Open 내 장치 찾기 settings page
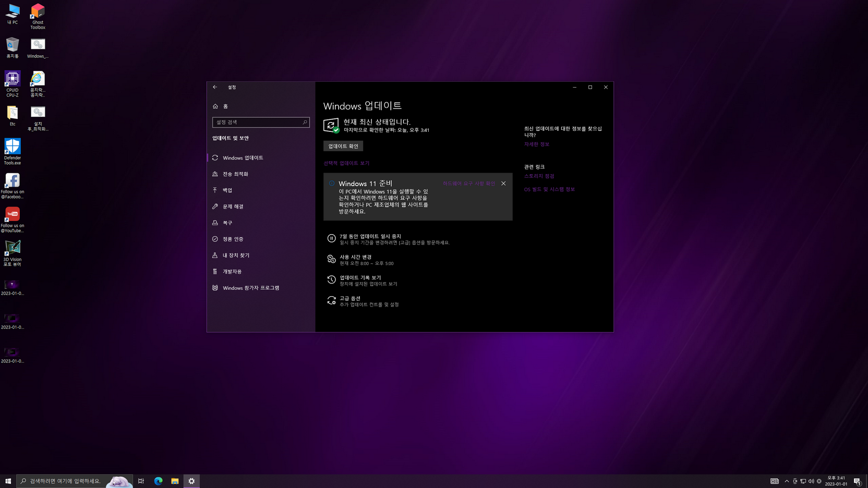Viewport: 868px width, 488px height. [x=261, y=255]
